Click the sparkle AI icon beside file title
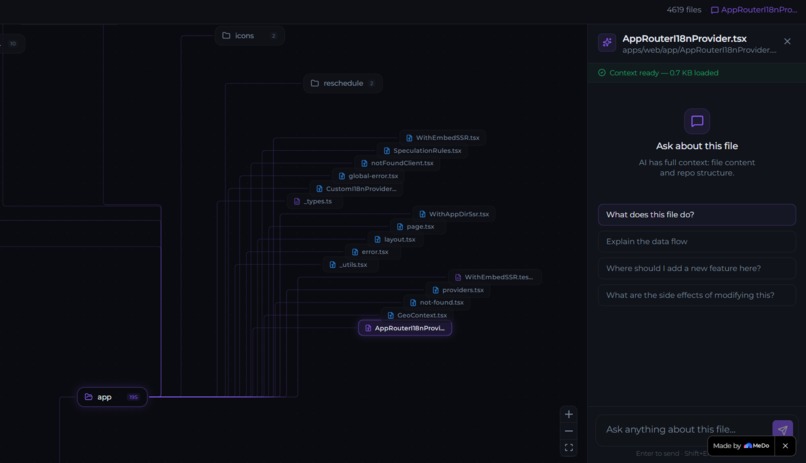The width and height of the screenshot is (806, 463). point(607,42)
